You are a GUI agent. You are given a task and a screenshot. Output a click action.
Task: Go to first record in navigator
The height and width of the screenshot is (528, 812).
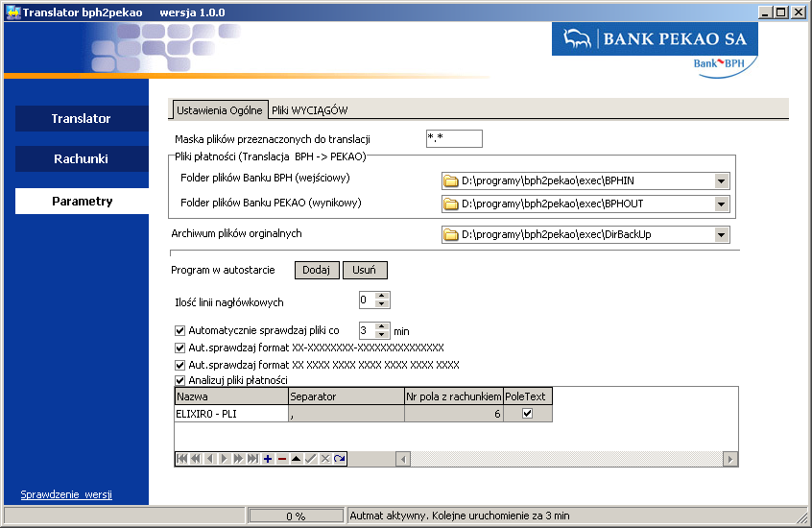pos(181,459)
